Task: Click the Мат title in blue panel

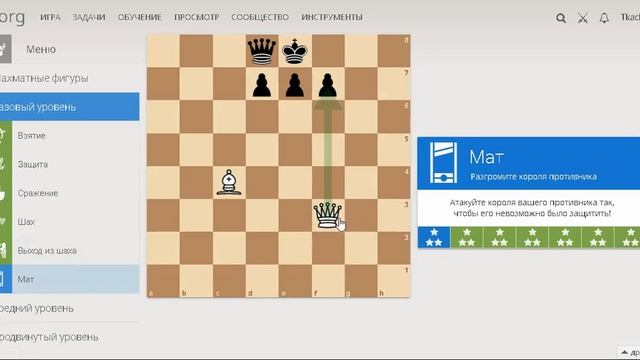Action: (x=487, y=157)
